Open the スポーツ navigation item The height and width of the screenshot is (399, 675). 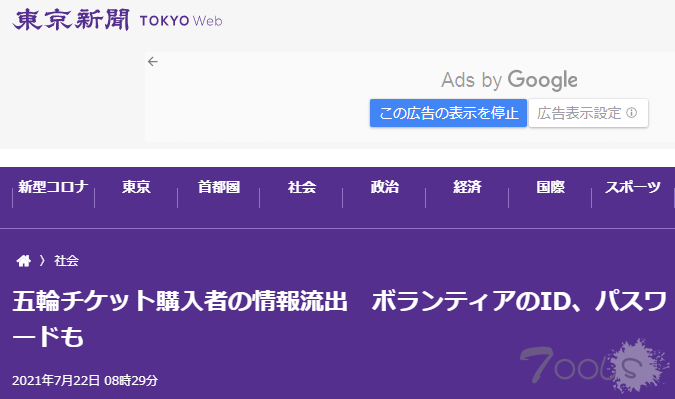pos(633,187)
